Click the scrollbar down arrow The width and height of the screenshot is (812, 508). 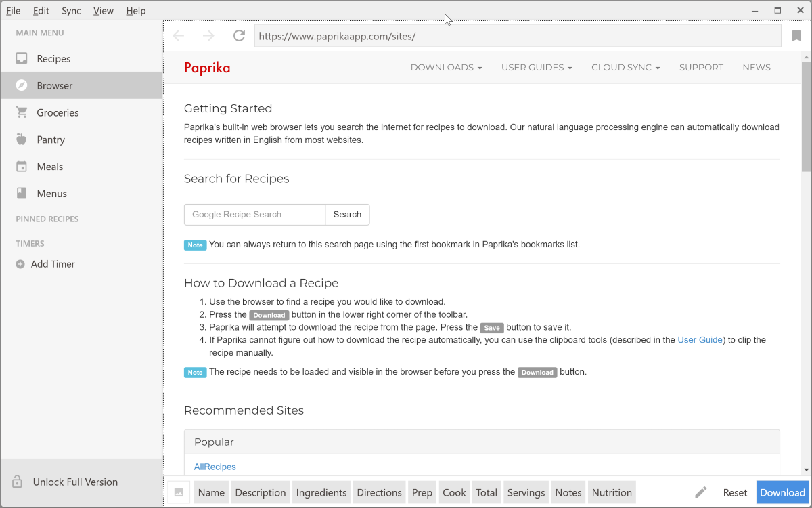pyautogui.click(x=807, y=469)
